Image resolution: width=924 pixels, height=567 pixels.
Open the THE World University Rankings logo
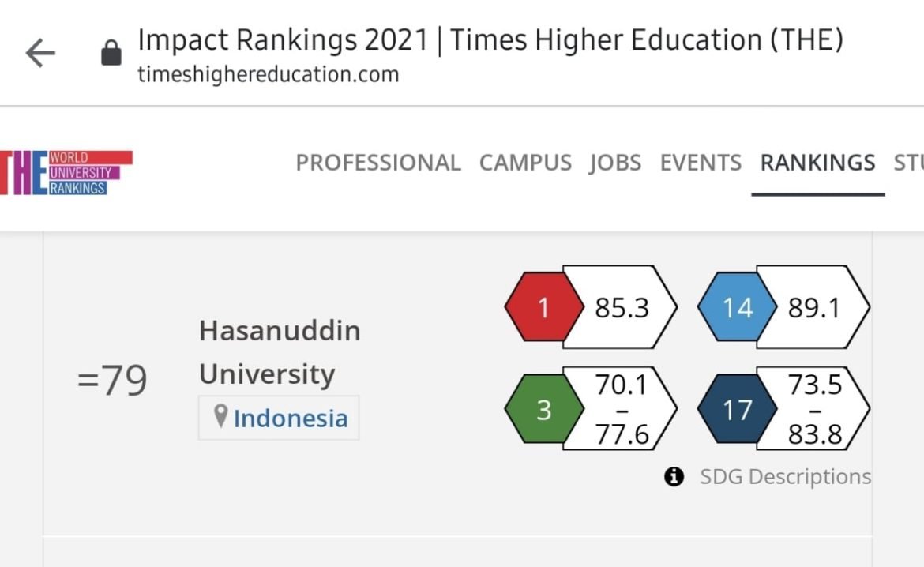point(65,172)
